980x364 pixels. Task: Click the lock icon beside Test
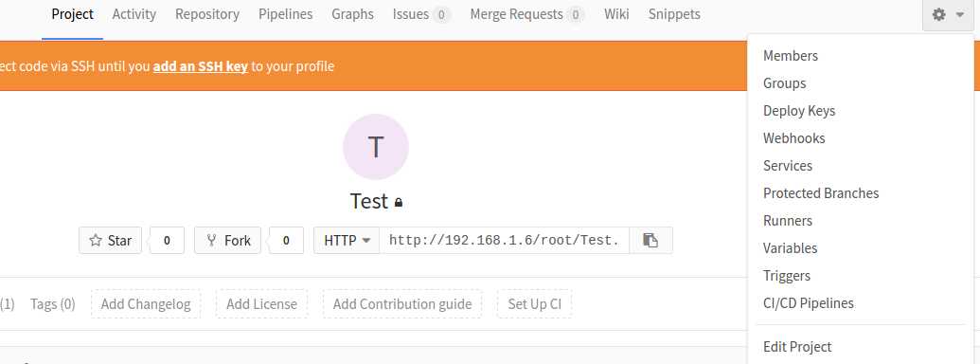click(399, 203)
